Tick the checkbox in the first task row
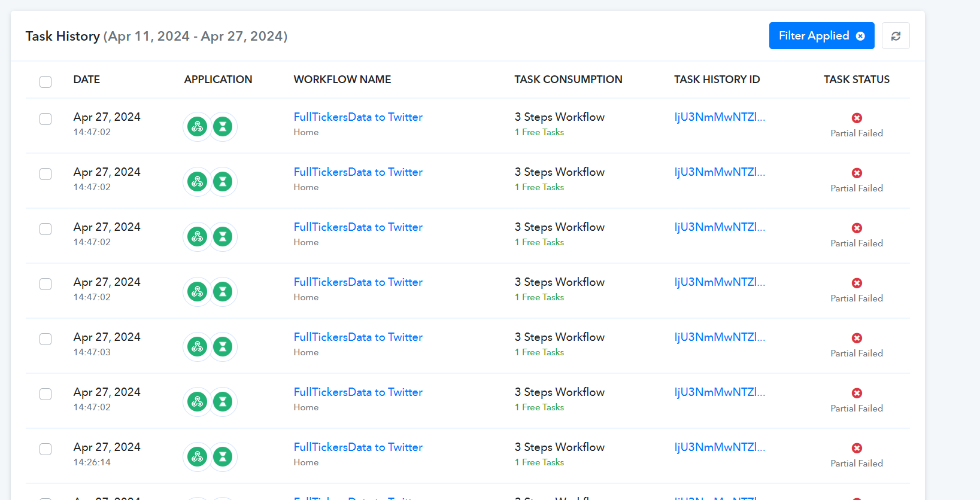This screenshot has width=980, height=500. (x=45, y=118)
